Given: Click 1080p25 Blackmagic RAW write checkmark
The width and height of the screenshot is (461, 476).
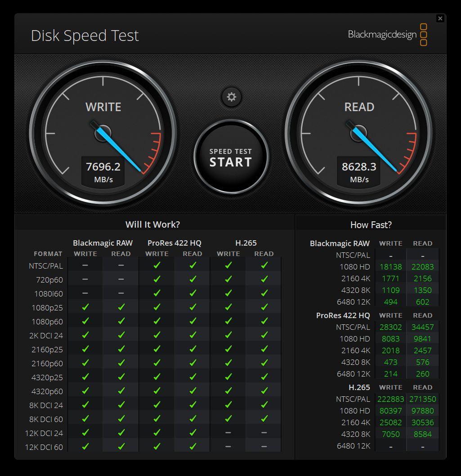Looking at the screenshot, I should (85, 308).
